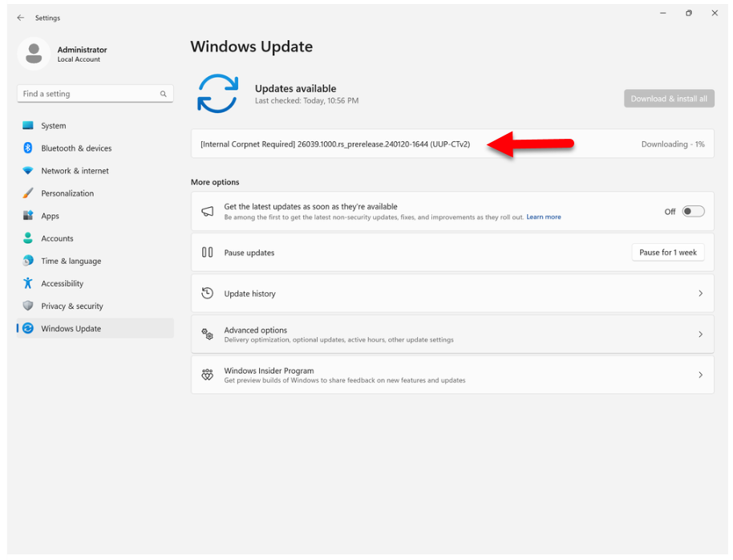Select Personalization in sidebar

95,193
